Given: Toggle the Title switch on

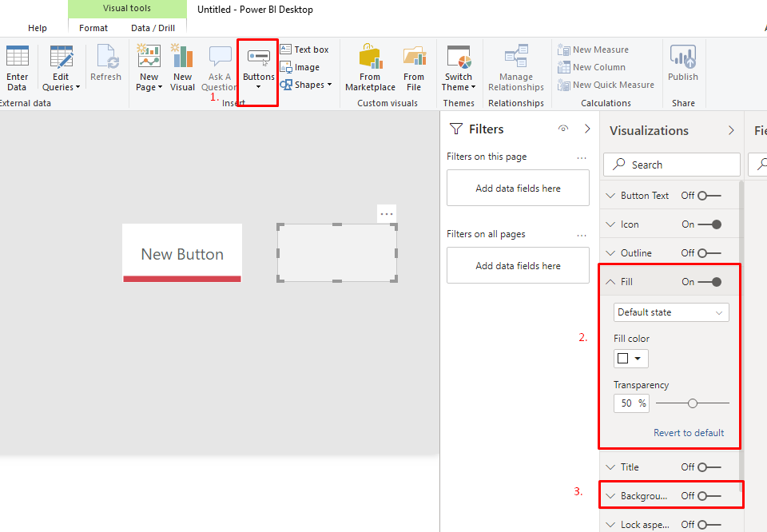Looking at the screenshot, I should pos(709,467).
